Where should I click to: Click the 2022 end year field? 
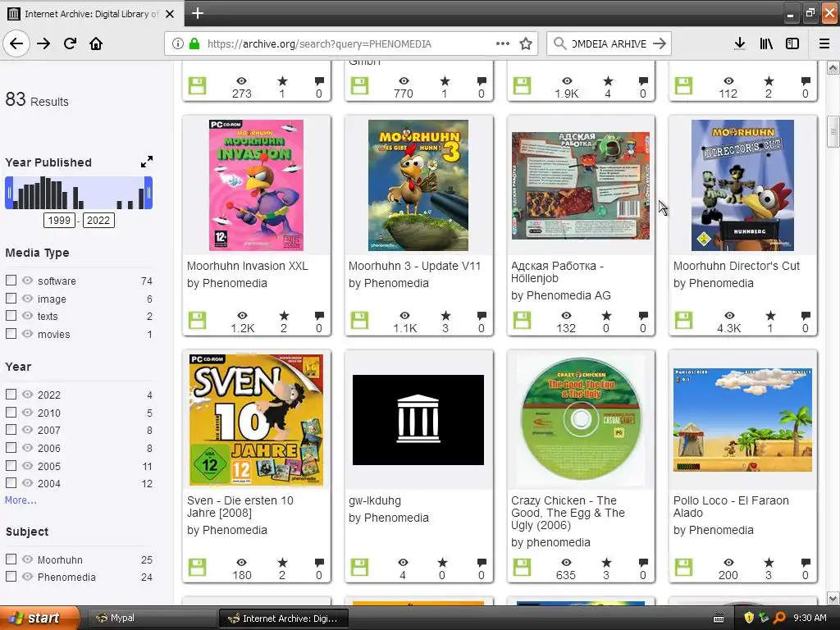pyautogui.click(x=98, y=220)
